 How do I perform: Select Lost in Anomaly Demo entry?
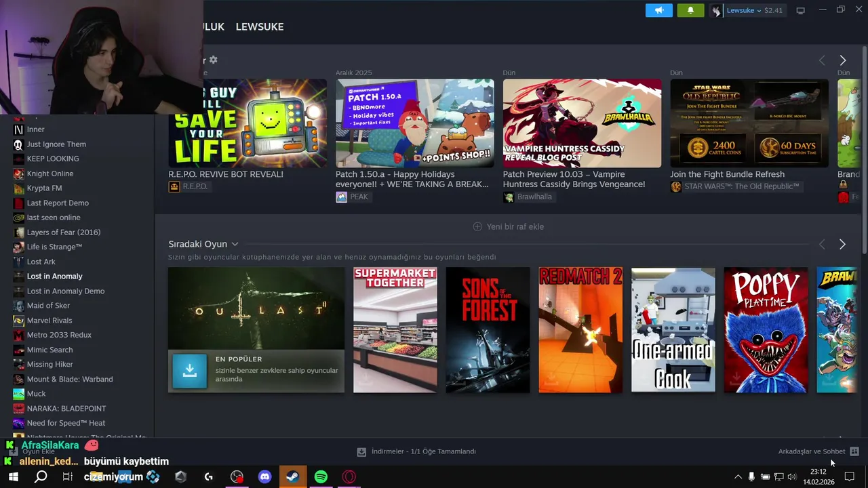coord(66,291)
